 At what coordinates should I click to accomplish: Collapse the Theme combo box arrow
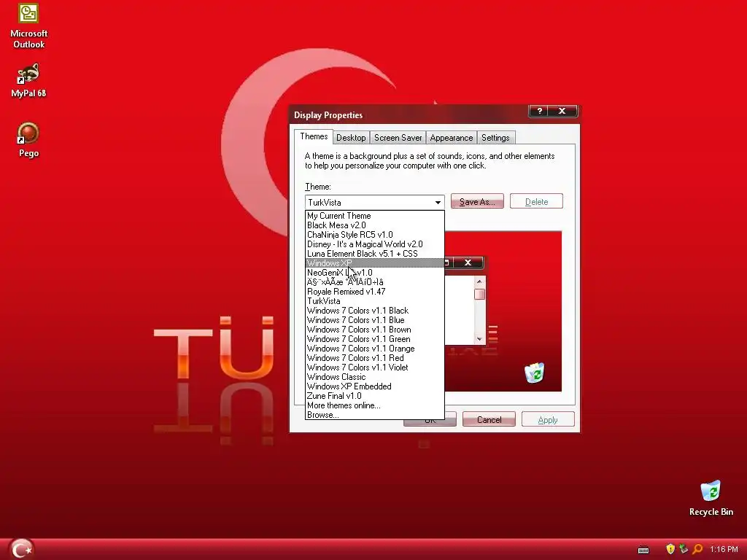[438, 203]
